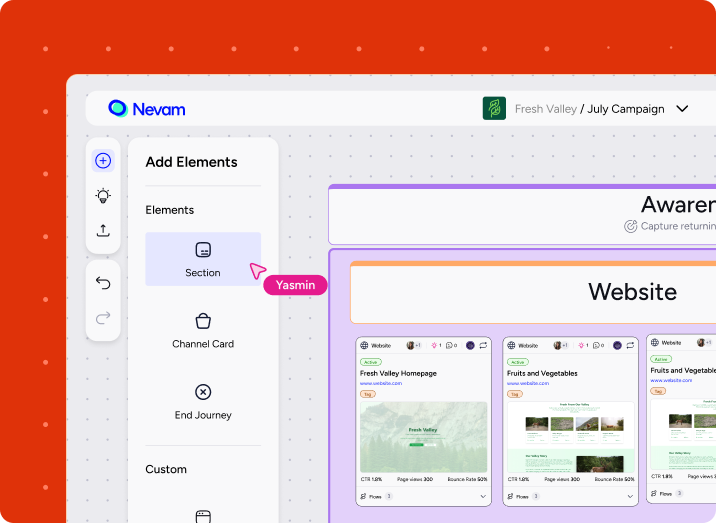
Task: Click pink insights icon on Homepage card
Action: (x=434, y=345)
